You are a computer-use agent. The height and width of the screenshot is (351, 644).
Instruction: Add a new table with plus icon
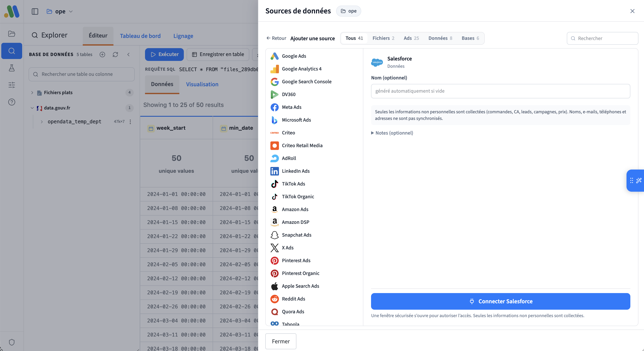pos(102,55)
